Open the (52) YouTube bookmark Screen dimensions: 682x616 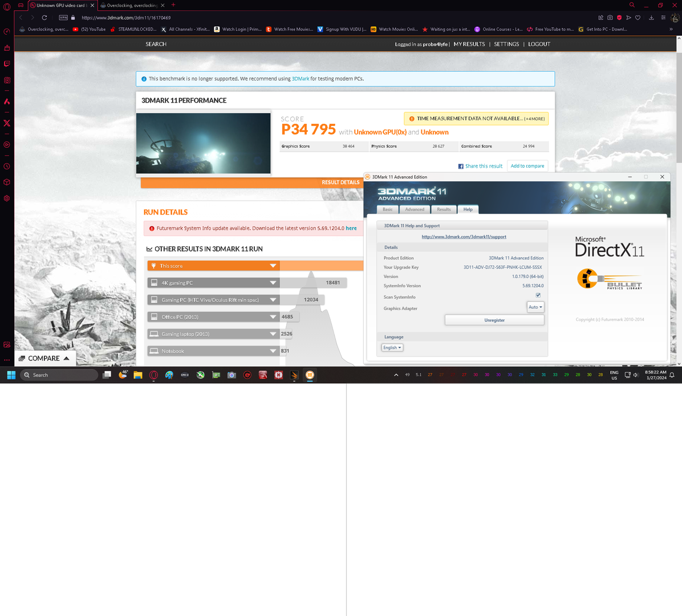pyautogui.click(x=89, y=29)
